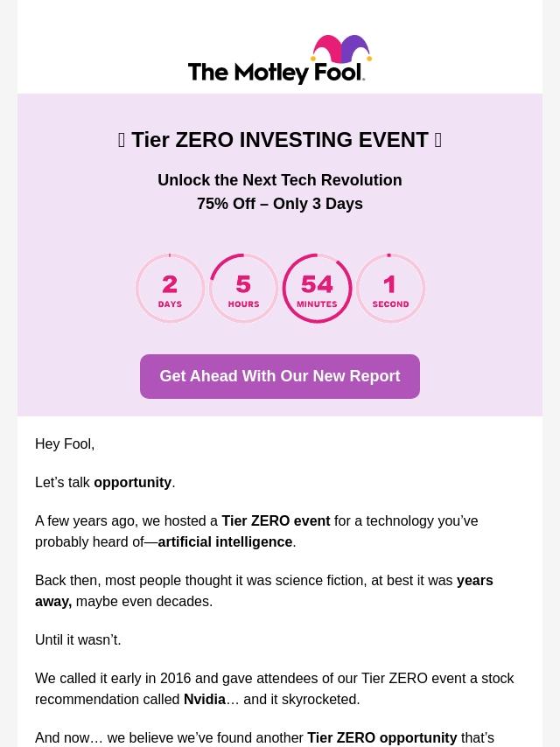Click the 5 Hours countdown circle
Screen dimensions: 560x747
pos(243,289)
